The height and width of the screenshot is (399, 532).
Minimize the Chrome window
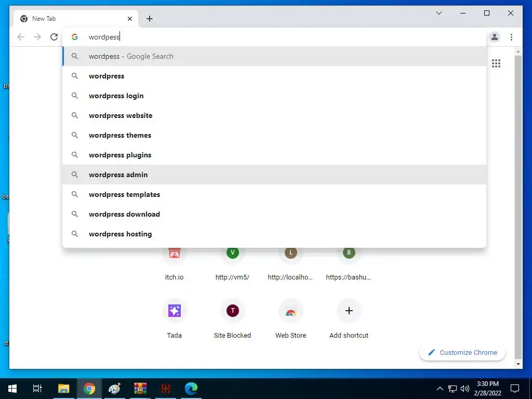[463, 13]
